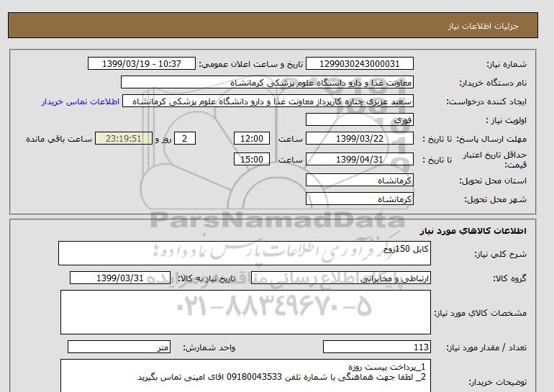Click the جزئیات اطلاعات نیاز header title

(x=483, y=26)
